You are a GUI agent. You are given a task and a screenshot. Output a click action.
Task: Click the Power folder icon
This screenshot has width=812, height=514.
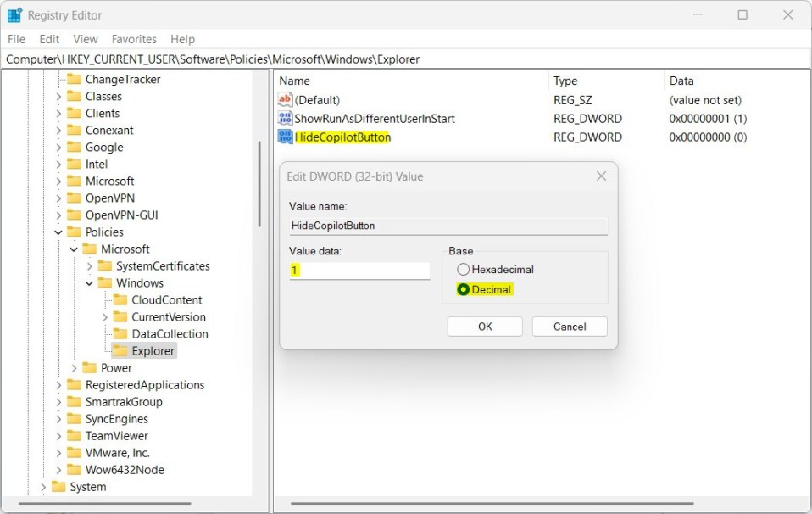[x=90, y=368]
